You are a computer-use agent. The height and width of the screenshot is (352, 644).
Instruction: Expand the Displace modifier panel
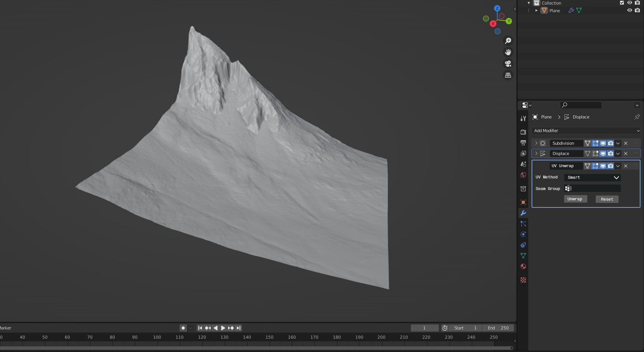point(536,154)
